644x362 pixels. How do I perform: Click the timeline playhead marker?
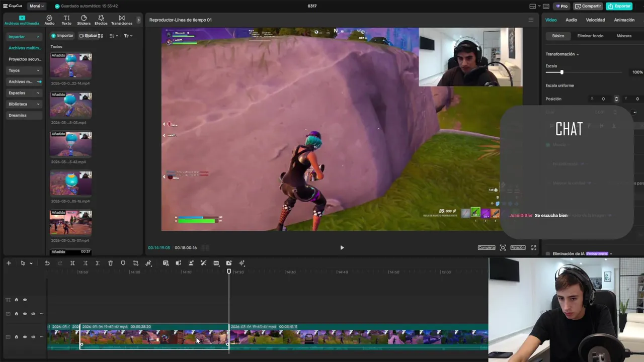[229, 271]
